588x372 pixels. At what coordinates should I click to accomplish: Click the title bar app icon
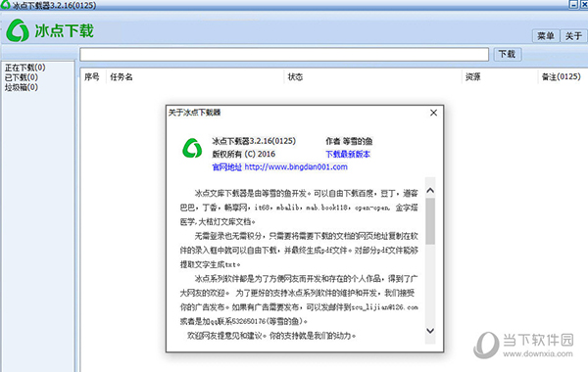[x=5, y=5]
